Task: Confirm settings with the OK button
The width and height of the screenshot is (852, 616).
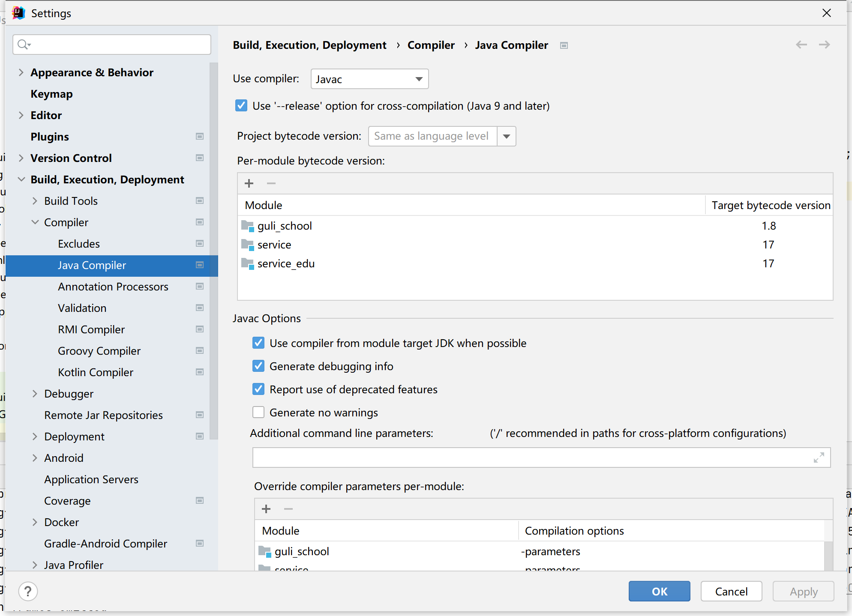Action: [659, 591]
